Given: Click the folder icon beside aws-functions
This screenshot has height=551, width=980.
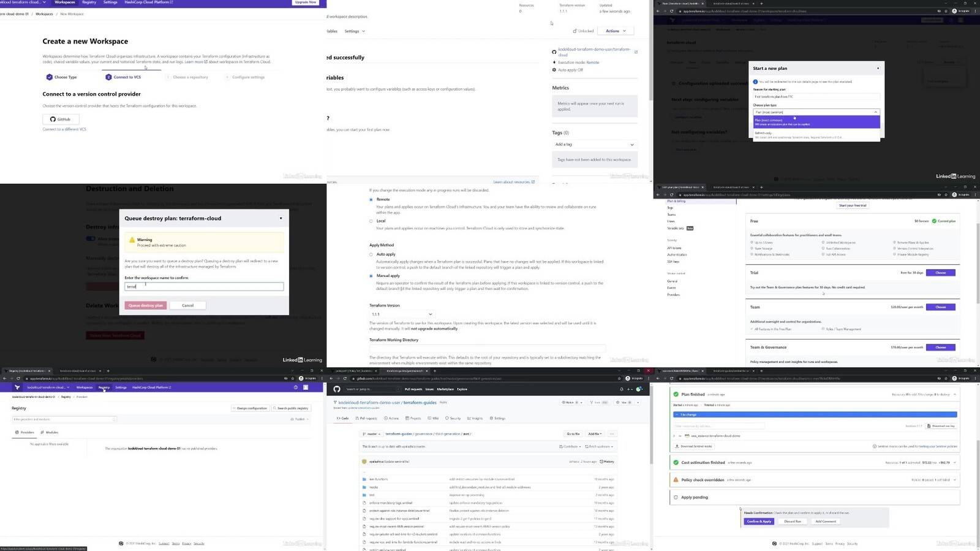Looking at the screenshot, I should click(x=364, y=479).
